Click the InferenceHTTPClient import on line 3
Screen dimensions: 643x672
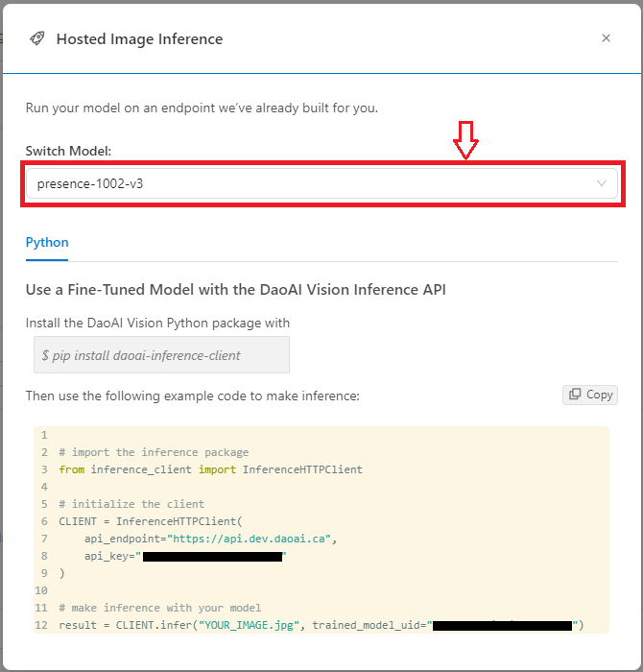(x=302, y=469)
